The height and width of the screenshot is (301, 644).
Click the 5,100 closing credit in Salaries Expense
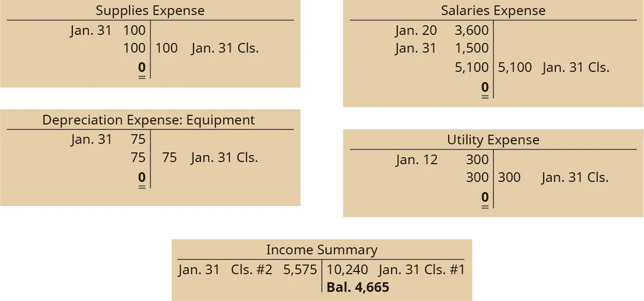click(x=515, y=68)
